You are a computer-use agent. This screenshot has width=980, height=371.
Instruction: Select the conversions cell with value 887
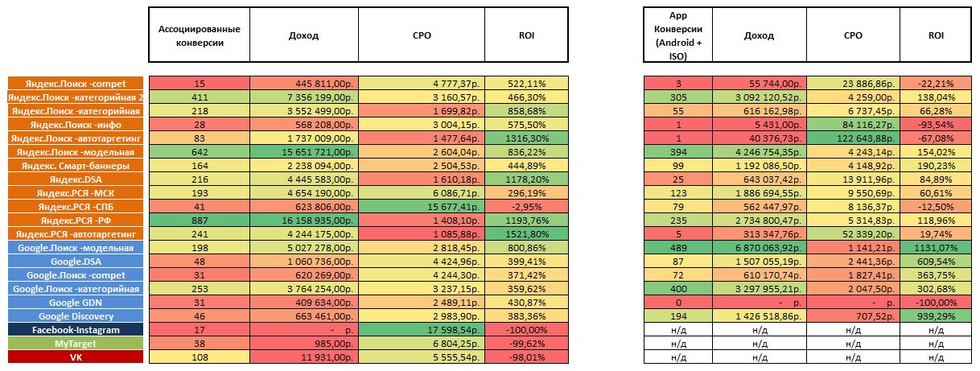pos(199,220)
